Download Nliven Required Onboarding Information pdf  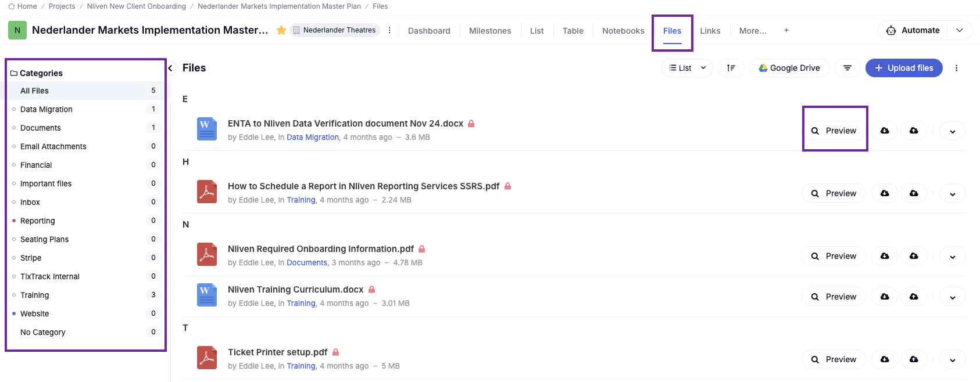click(x=885, y=256)
